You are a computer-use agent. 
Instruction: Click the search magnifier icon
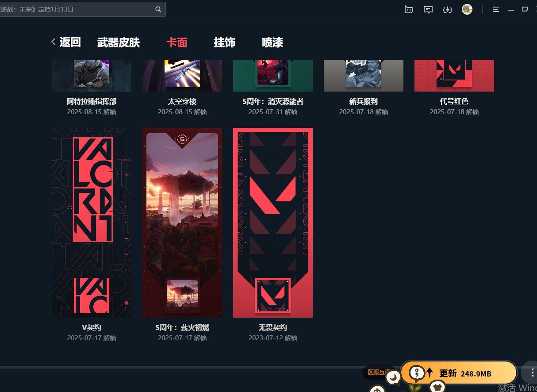click(158, 9)
